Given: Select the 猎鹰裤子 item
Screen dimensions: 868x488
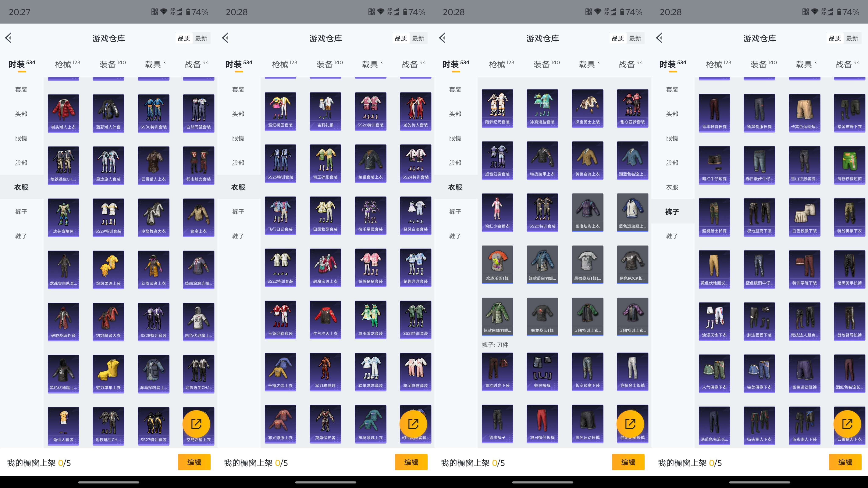Looking at the screenshot, I should [x=497, y=424].
